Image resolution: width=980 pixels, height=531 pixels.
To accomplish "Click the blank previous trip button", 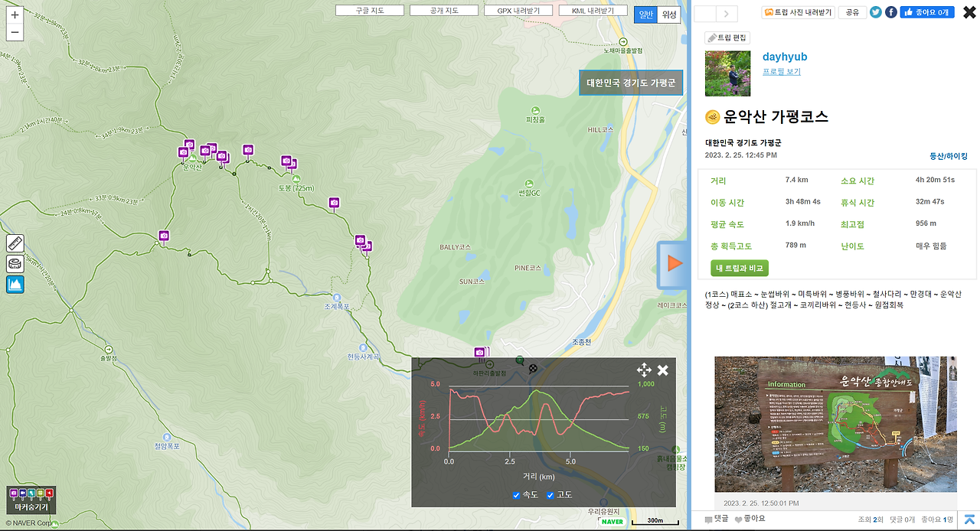I will (x=705, y=13).
